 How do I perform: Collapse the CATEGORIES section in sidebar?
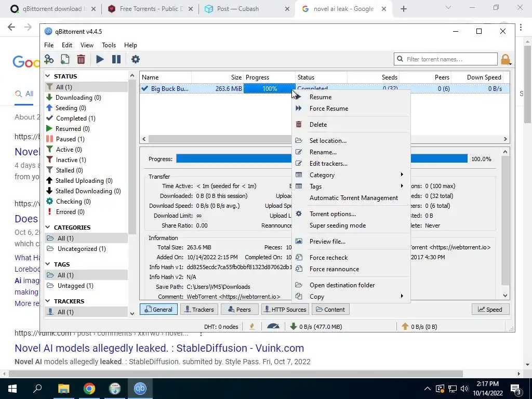pos(48,228)
